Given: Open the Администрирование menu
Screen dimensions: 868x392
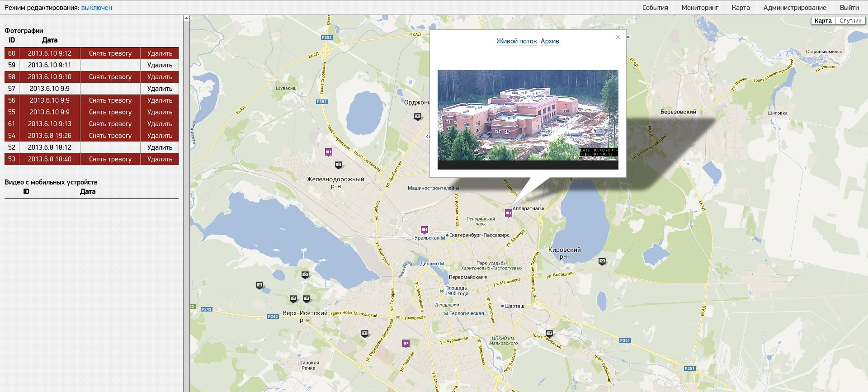Looking at the screenshot, I should pos(795,8).
